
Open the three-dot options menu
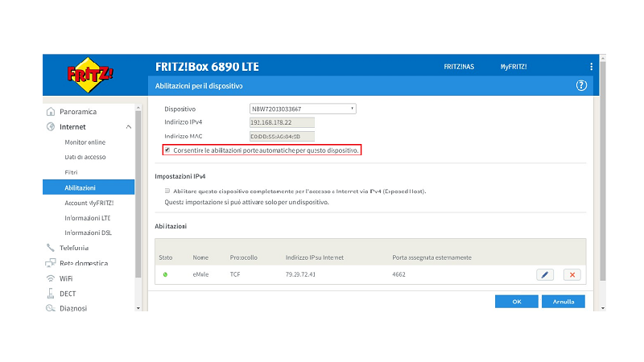point(591,67)
